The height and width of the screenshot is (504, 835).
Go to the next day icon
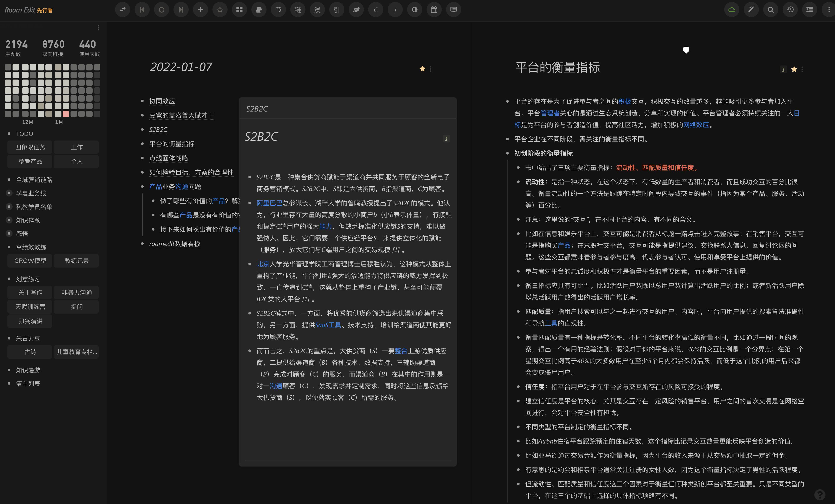tap(181, 10)
